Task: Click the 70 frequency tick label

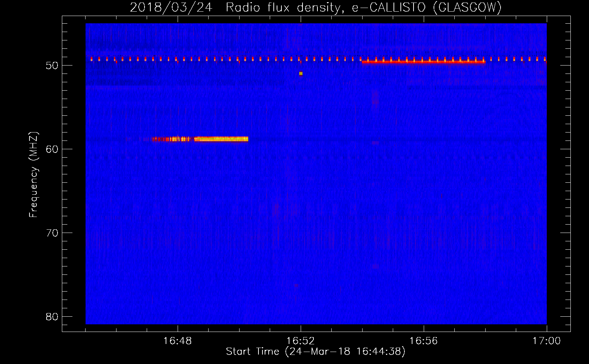Action: (52, 233)
